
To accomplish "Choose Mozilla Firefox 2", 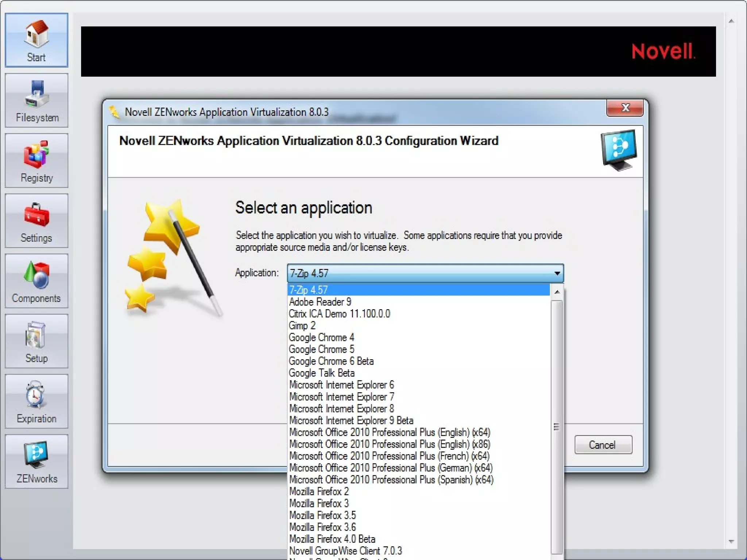I will (x=419, y=491).
